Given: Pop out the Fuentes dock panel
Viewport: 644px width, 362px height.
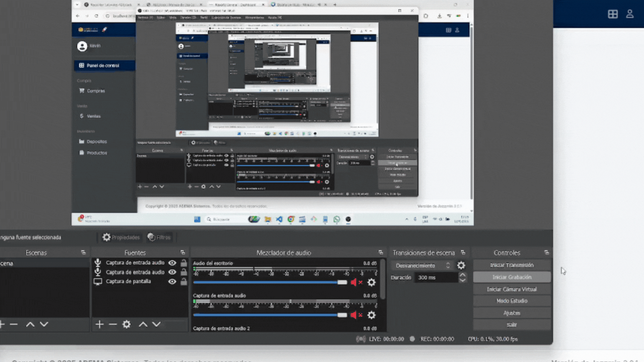Looking at the screenshot, I should [183, 253].
